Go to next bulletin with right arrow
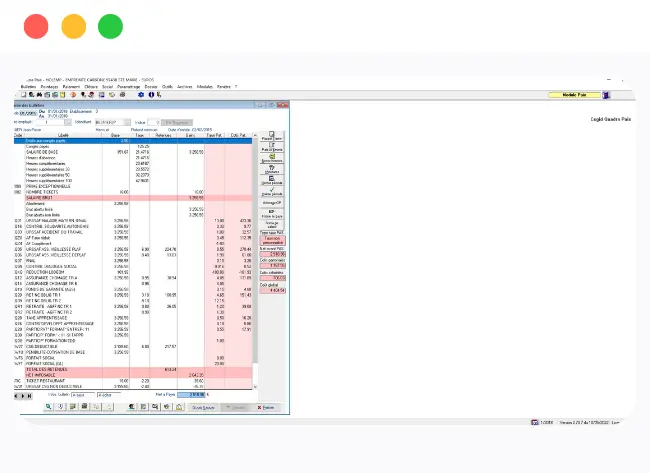The width and height of the screenshot is (650, 473). pos(23,396)
